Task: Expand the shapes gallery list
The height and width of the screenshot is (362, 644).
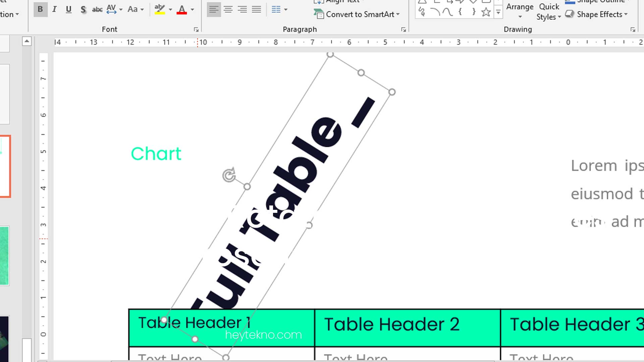Action: point(498,13)
